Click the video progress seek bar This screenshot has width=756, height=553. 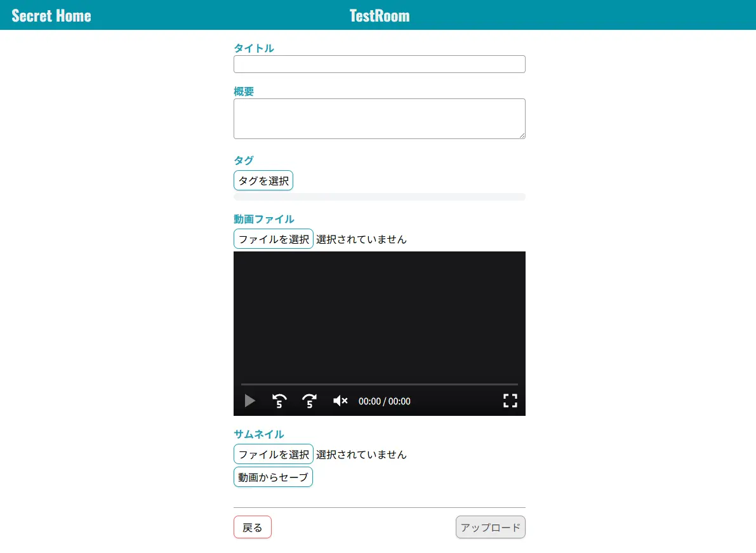[x=379, y=384]
